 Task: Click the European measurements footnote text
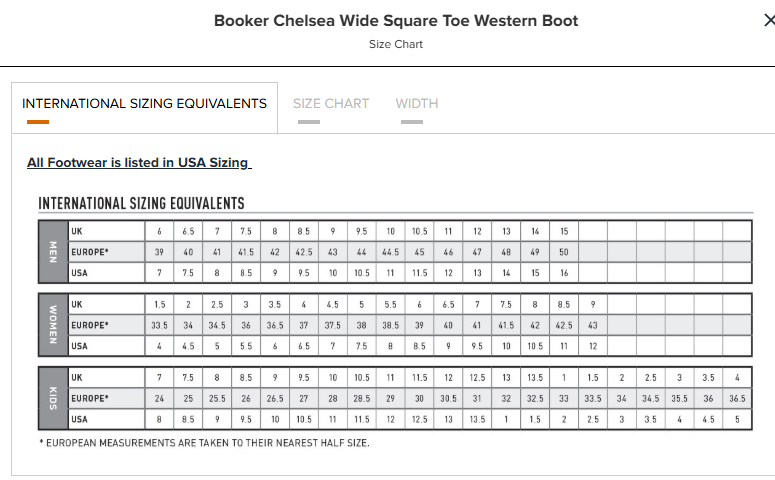tap(204, 443)
